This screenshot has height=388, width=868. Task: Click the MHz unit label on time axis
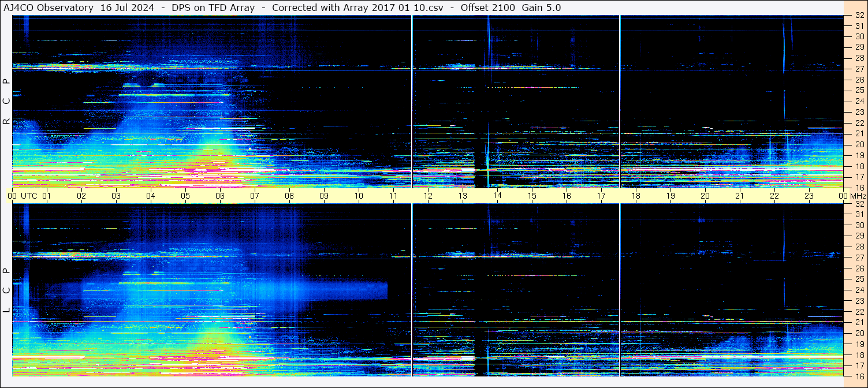tap(857, 196)
